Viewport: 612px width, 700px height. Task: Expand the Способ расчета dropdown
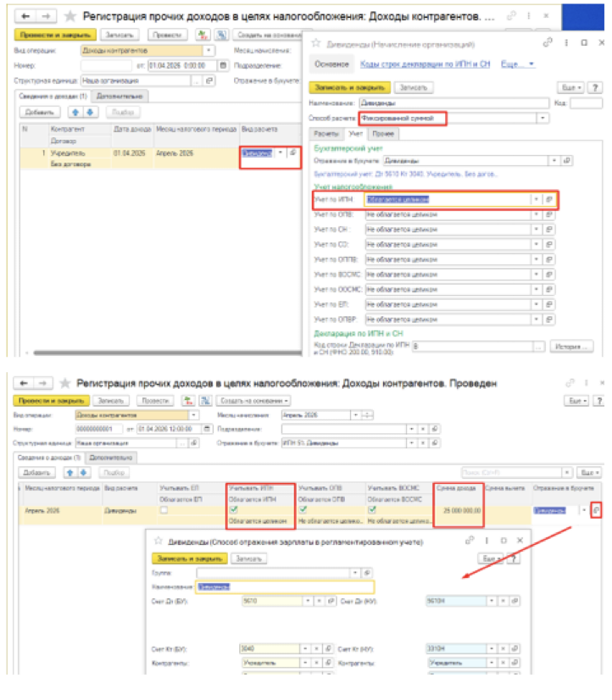tap(542, 119)
